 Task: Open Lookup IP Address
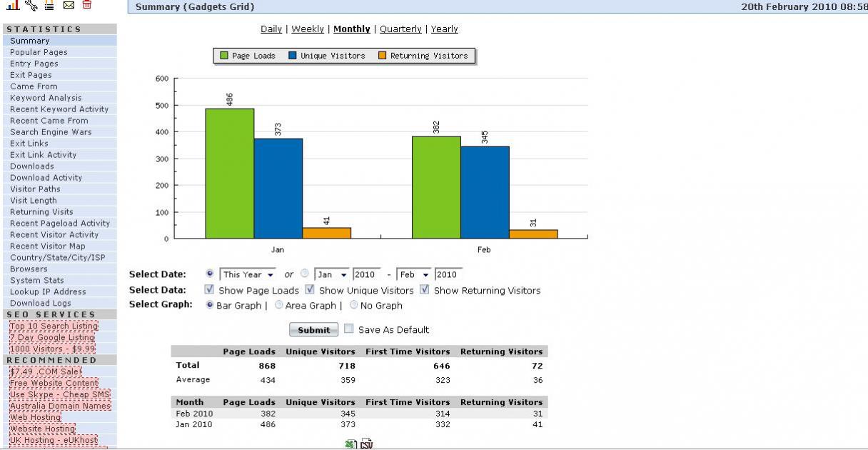click(60, 292)
